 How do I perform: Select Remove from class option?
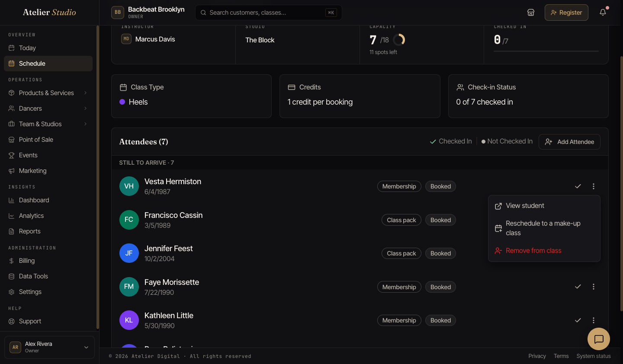(544, 251)
